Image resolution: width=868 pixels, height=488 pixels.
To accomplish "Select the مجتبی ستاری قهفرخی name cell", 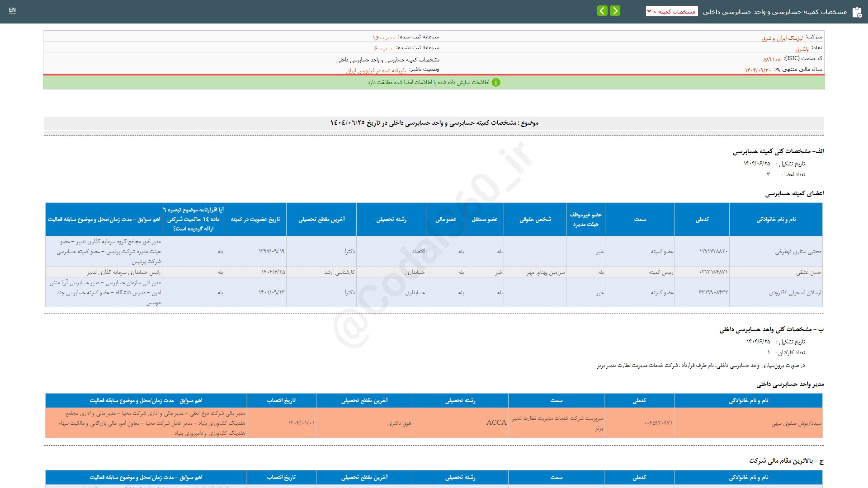I will point(798,252).
